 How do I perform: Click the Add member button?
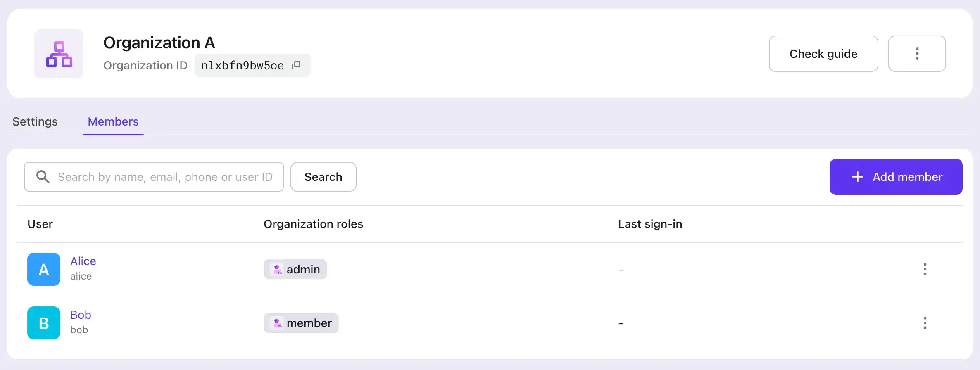(x=896, y=177)
